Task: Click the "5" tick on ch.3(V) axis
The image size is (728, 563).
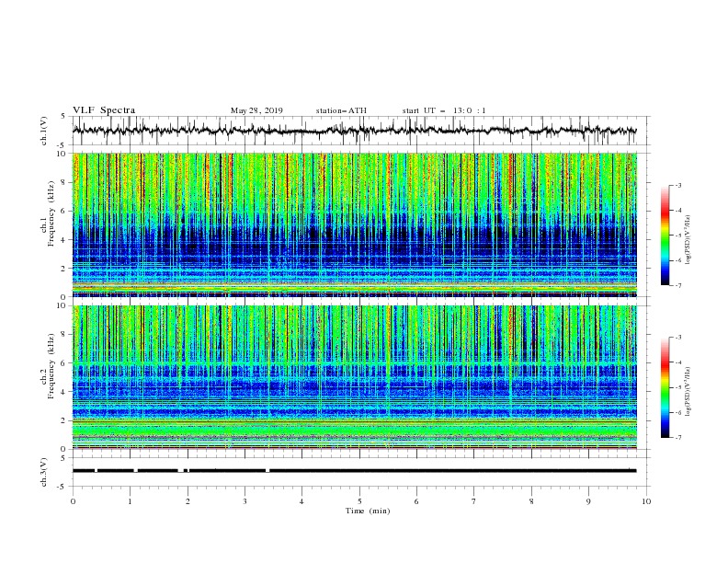Action: 64,458
